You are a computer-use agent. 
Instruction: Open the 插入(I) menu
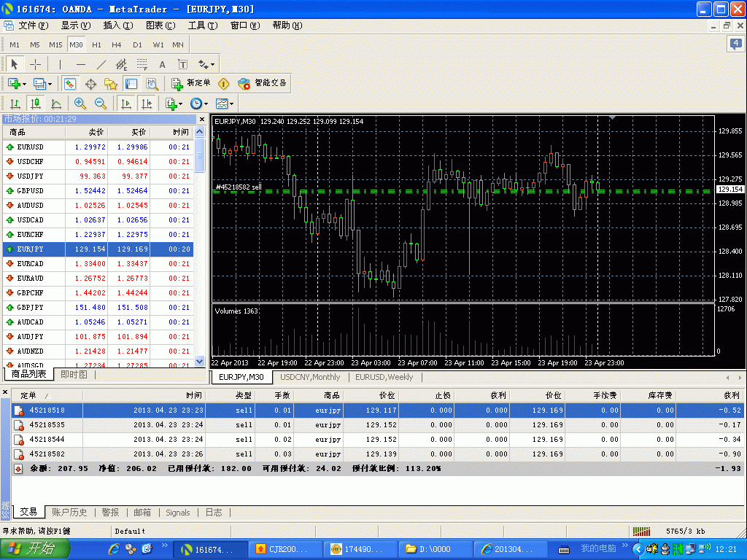pos(117,26)
